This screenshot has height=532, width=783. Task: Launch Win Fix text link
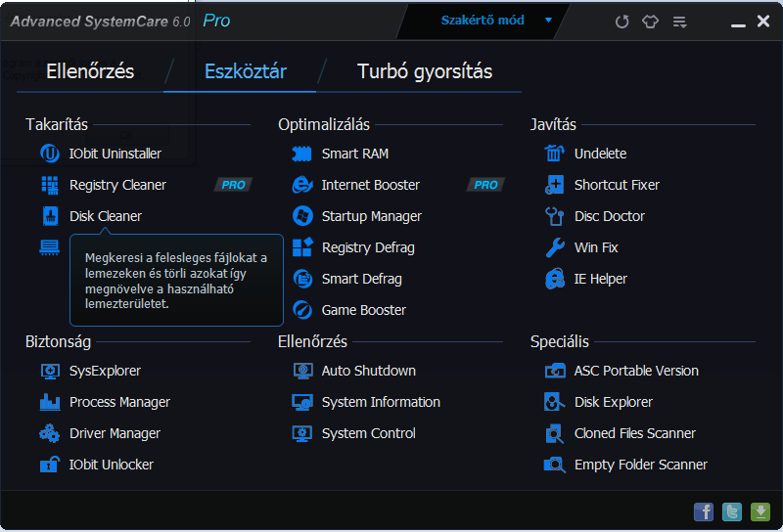tap(596, 247)
